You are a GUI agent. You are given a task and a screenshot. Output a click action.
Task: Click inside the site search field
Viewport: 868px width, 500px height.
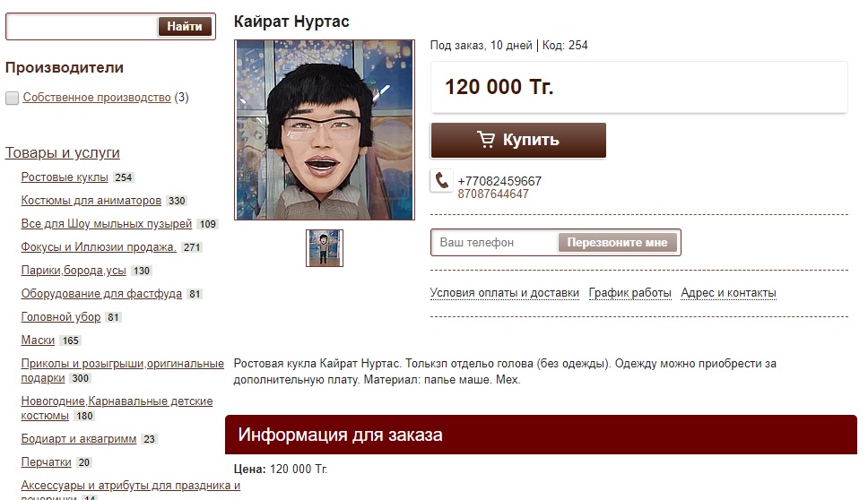point(82,27)
